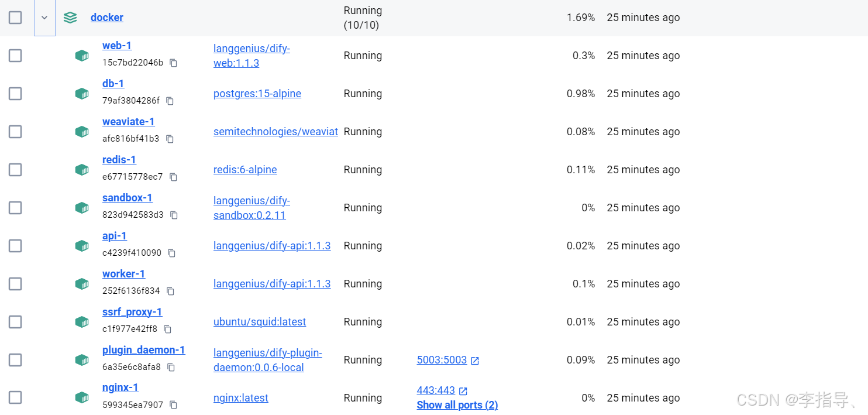Open the db-1 container link

[113, 84]
